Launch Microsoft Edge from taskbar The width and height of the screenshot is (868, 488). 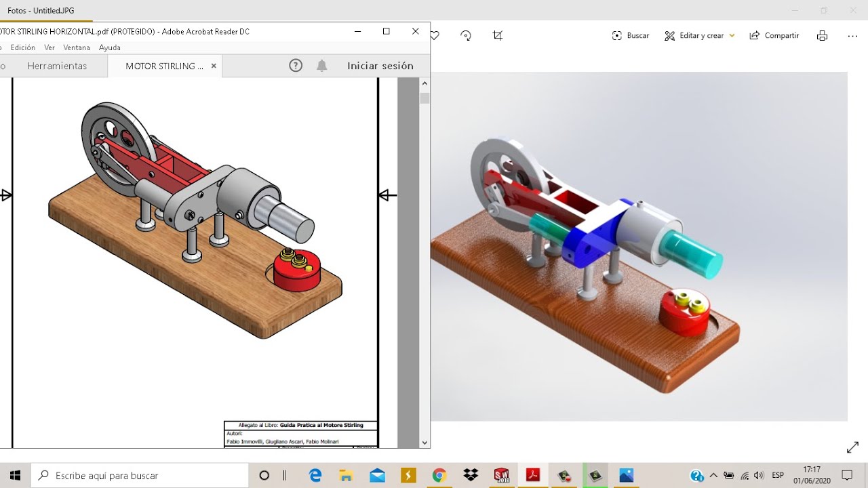315,475
